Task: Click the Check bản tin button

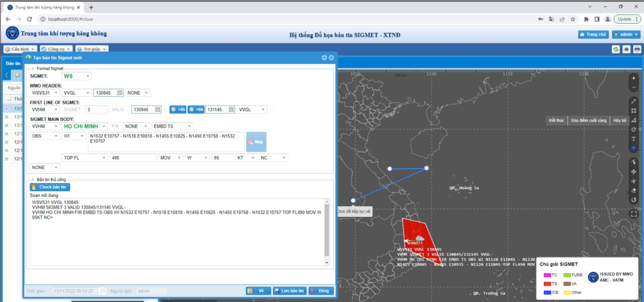Action: (50, 187)
